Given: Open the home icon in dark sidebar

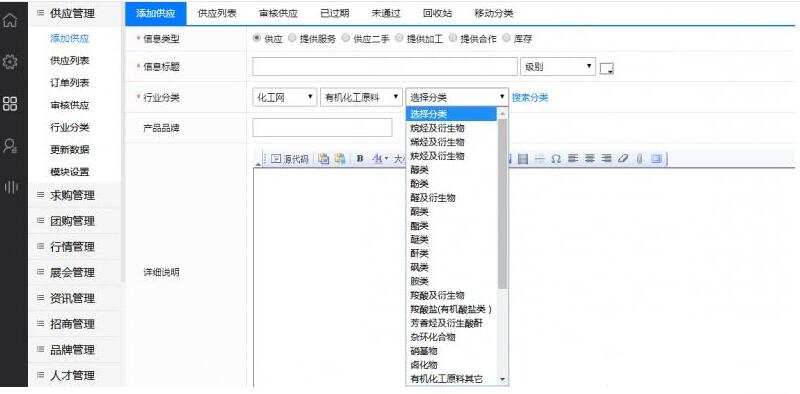Looking at the screenshot, I should tap(10, 20).
